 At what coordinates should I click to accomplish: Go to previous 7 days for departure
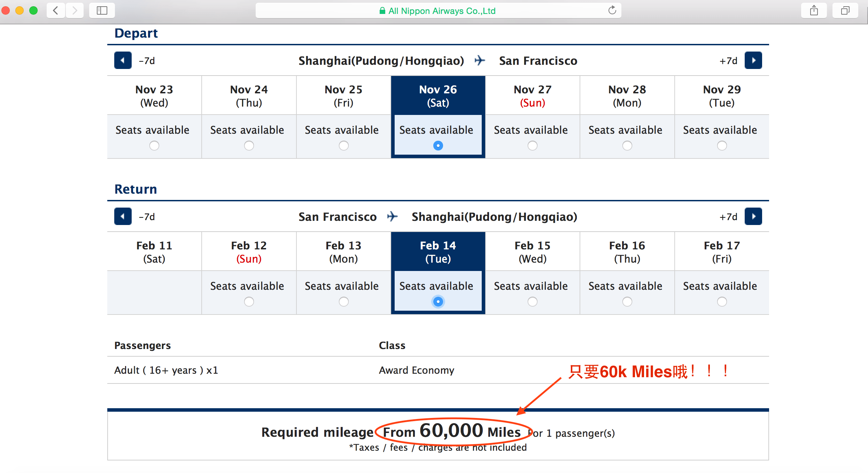click(x=123, y=60)
